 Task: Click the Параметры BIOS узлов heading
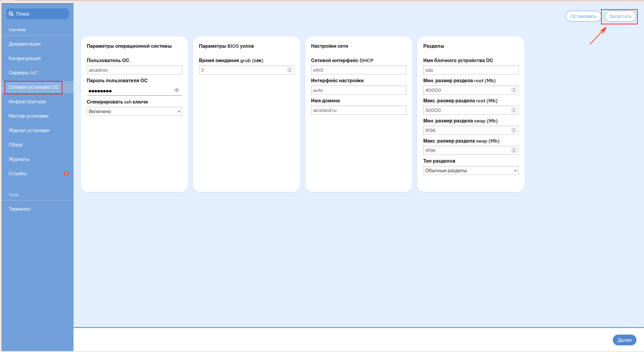(226, 46)
